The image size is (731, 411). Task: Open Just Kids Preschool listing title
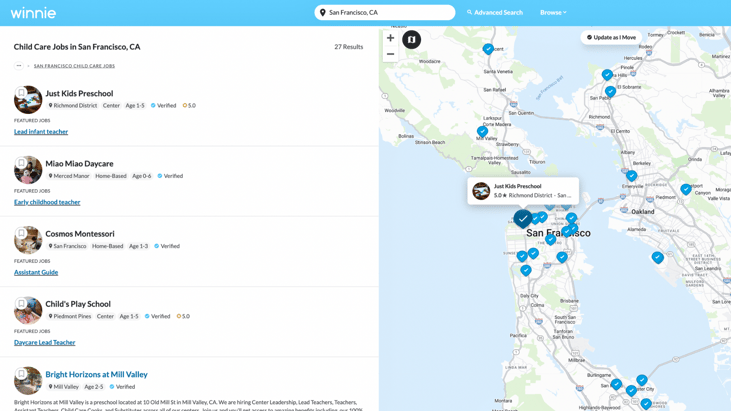coord(79,93)
